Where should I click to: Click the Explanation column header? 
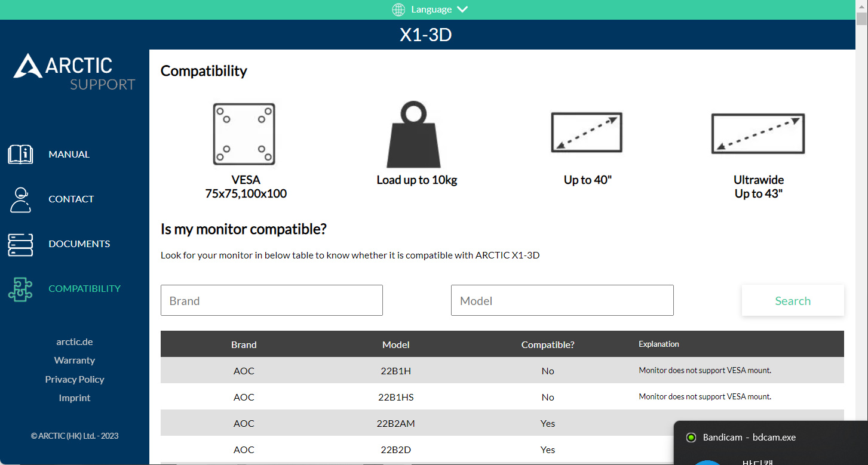pyautogui.click(x=659, y=344)
